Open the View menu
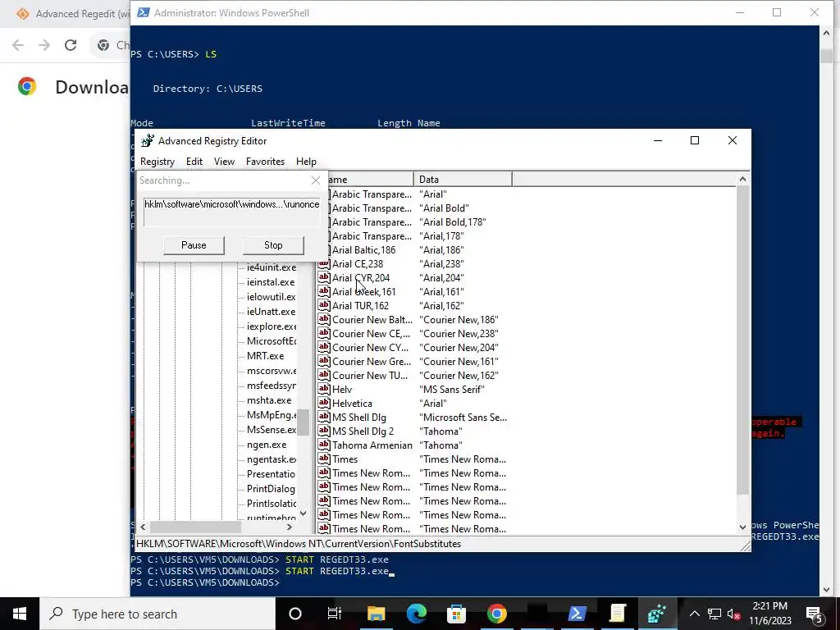The image size is (840, 630). click(x=224, y=162)
